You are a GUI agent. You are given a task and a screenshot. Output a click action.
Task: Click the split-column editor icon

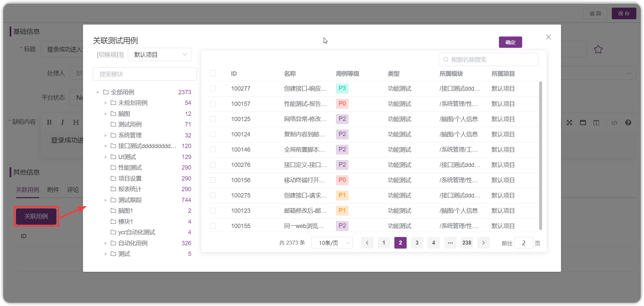(x=596, y=122)
